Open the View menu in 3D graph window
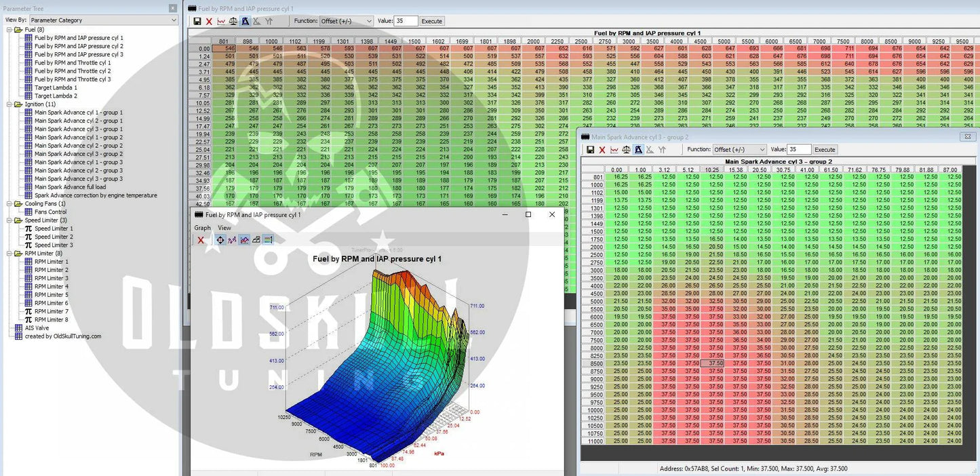The width and height of the screenshot is (980, 476). click(x=224, y=228)
